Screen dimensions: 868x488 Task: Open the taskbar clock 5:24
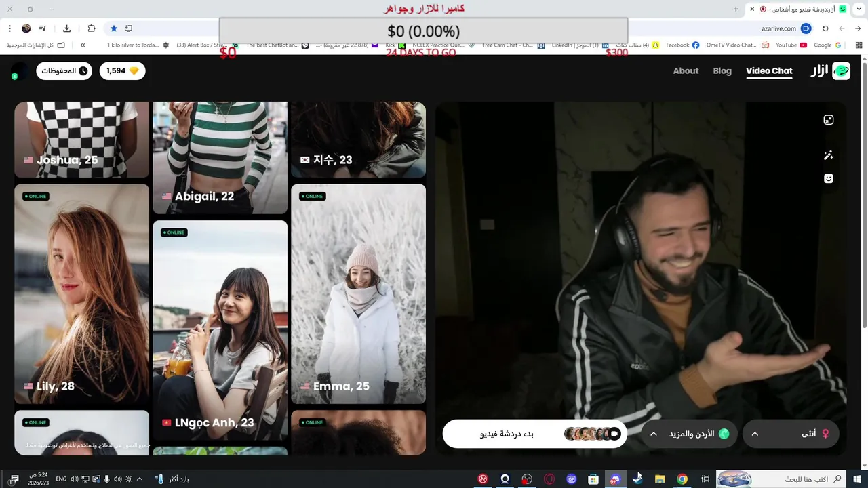click(39, 479)
